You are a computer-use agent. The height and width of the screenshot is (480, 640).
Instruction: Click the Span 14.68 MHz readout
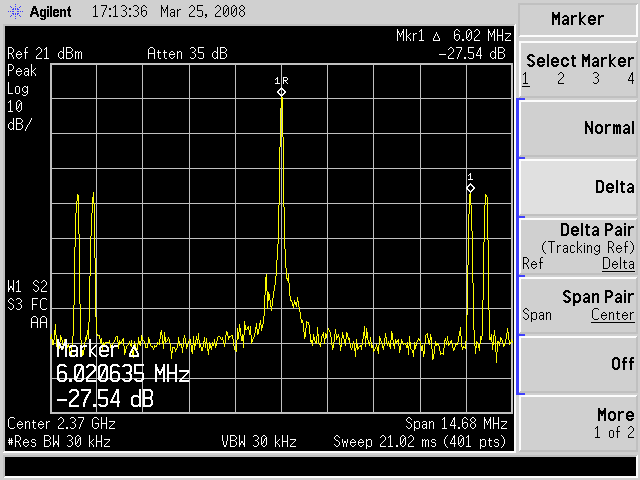tap(456, 423)
